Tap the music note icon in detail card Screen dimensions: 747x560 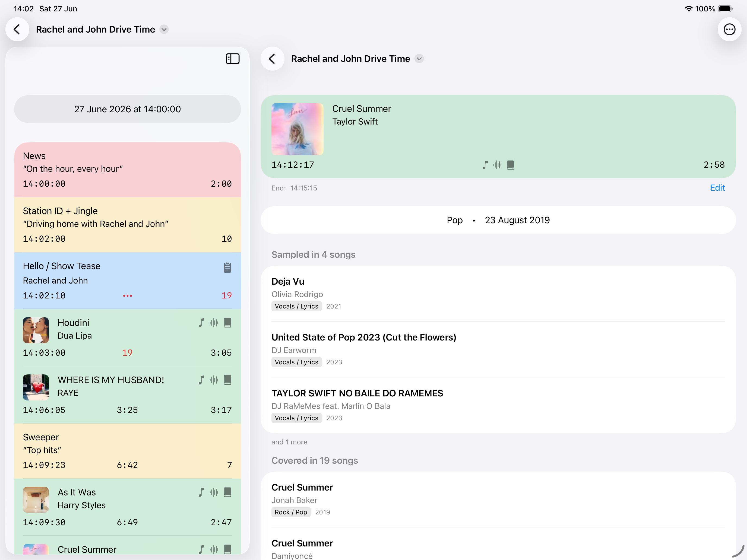tap(485, 165)
